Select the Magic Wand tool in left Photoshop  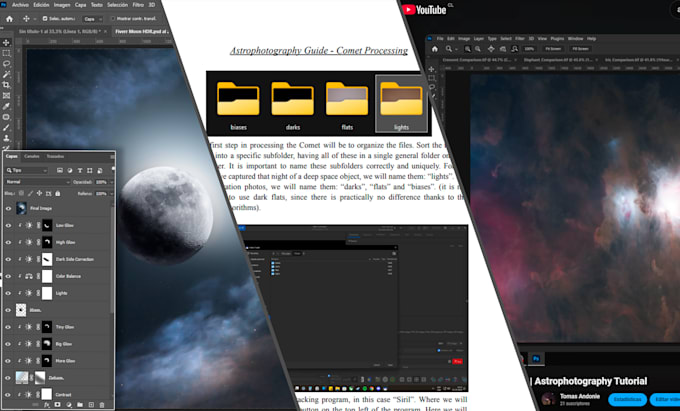pyautogui.click(x=6, y=75)
